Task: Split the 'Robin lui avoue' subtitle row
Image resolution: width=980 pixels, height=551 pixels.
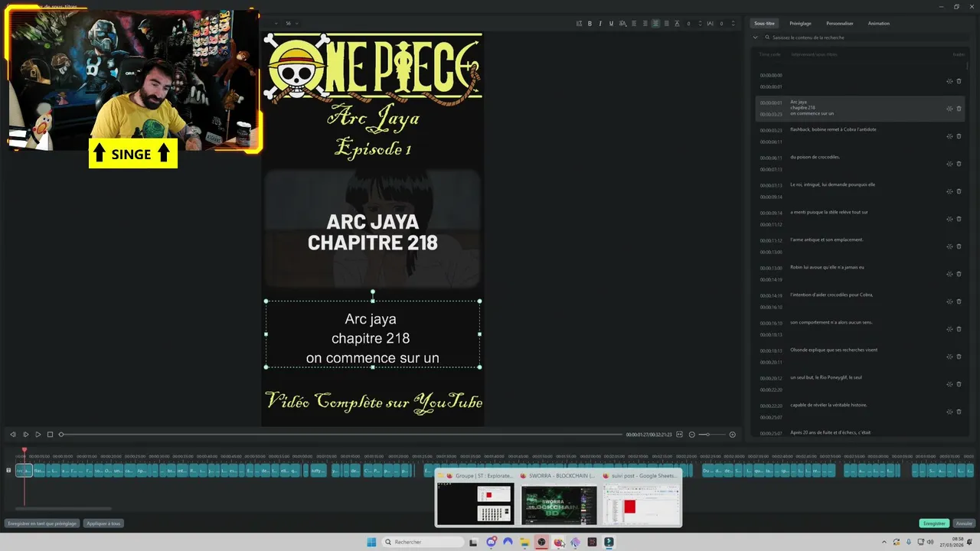Action: click(x=949, y=274)
